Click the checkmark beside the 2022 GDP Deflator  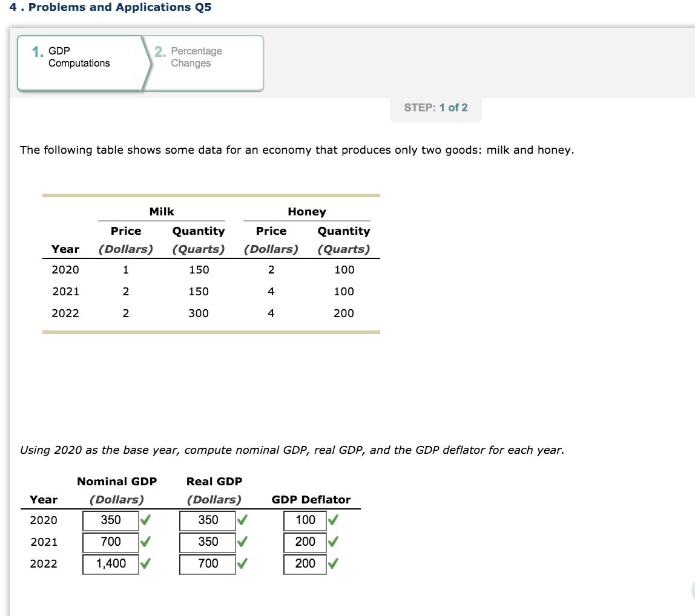tap(332, 564)
